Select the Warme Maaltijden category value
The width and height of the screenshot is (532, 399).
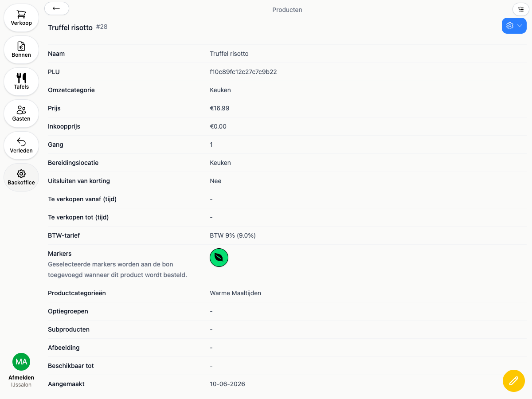click(x=235, y=293)
